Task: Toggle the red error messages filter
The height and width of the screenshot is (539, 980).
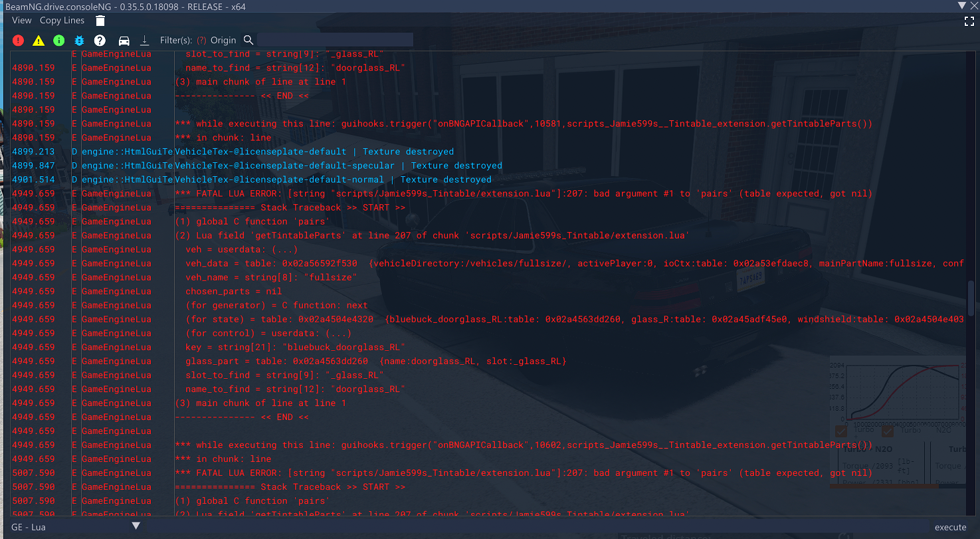Action: pyautogui.click(x=18, y=41)
